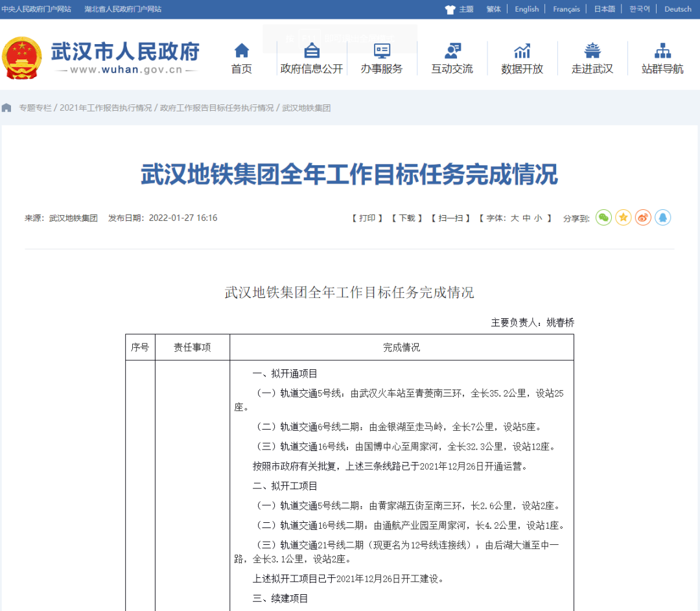Open 互动交流 menu label
This screenshot has height=611, width=700.
(x=452, y=69)
